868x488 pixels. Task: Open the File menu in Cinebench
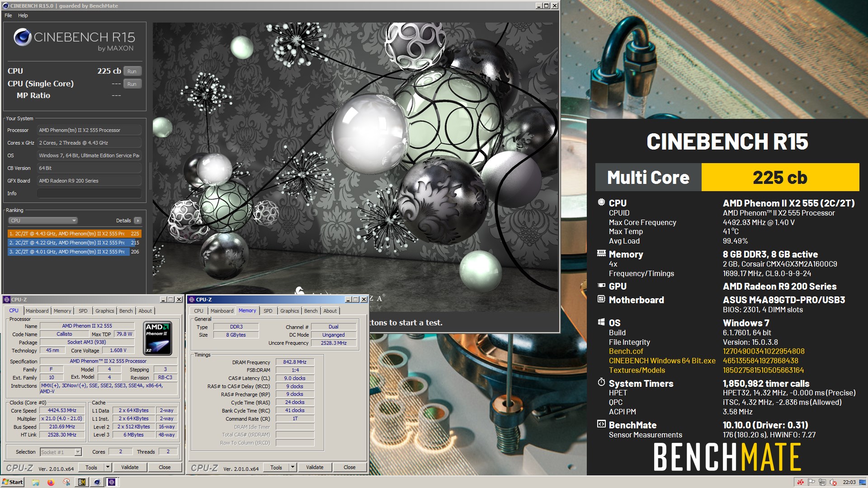pos(8,15)
